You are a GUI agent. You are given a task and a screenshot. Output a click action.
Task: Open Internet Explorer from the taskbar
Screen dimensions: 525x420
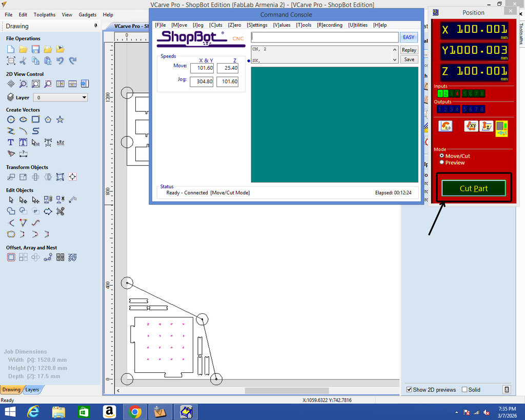pyautogui.click(x=33, y=412)
